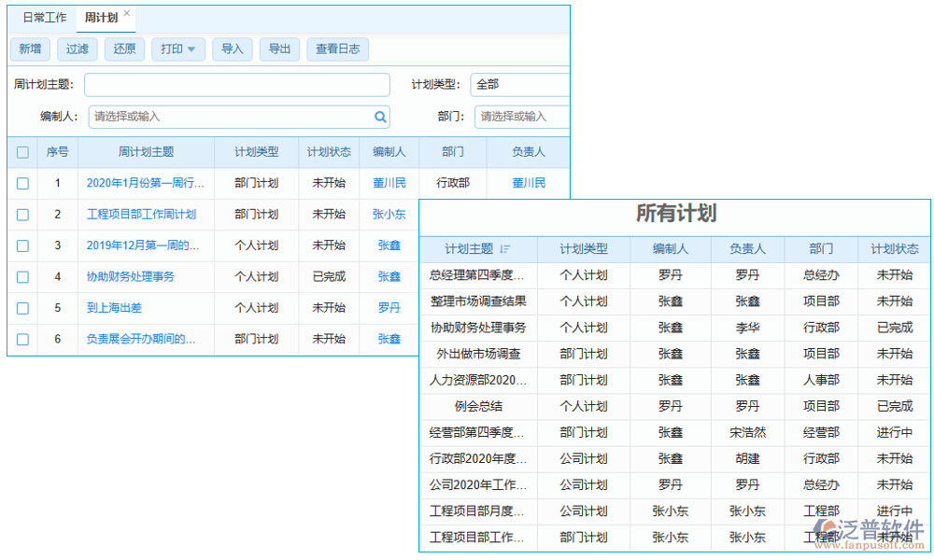
Task: Click the search icon in the 编制人 field
Action: [x=379, y=117]
